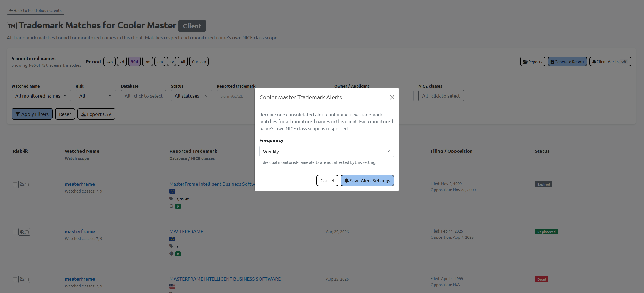Image resolution: width=644 pixels, height=293 pixels.
Task: Select the 7d period filter
Action: 122,62
